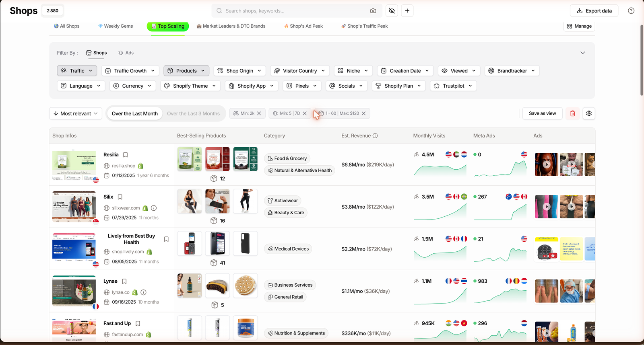Click the page vertical scrollbar
This screenshot has height=345, width=644.
click(x=642, y=60)
